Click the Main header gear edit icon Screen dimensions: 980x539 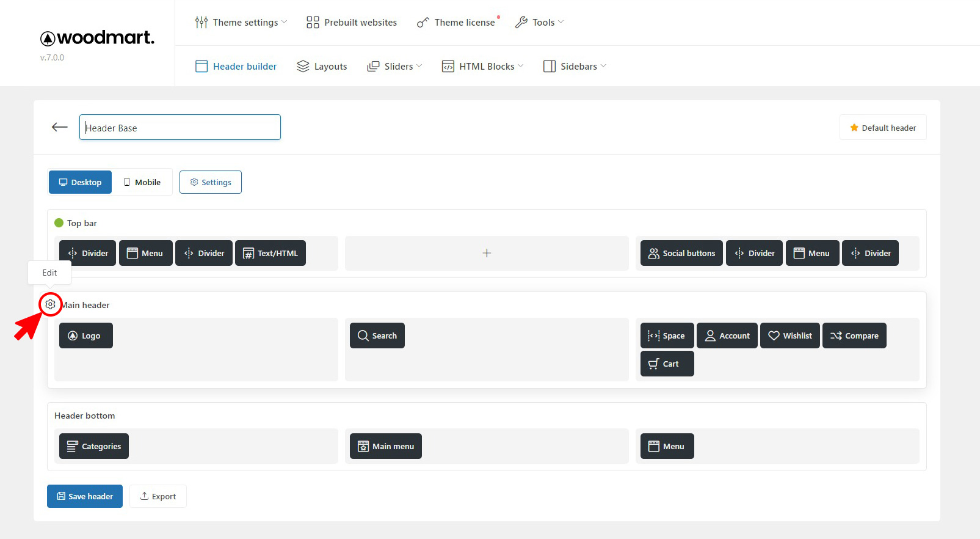pyautogui.click(x=50, y=304)
